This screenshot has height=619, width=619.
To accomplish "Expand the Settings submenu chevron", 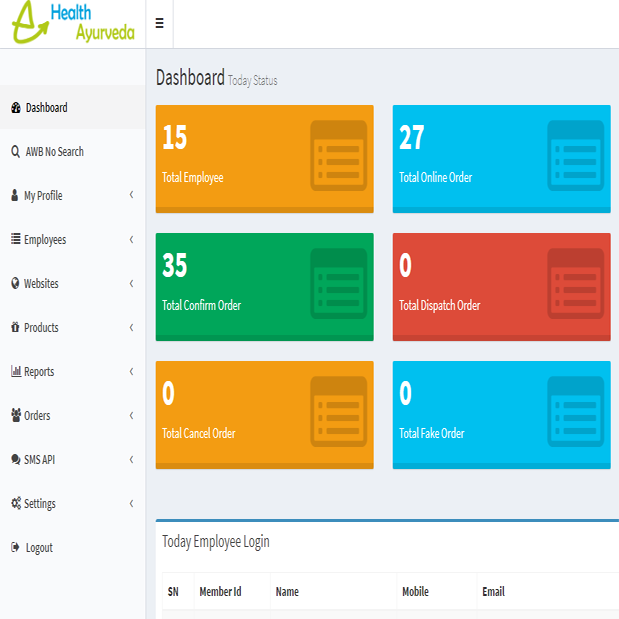I will point(131,504).
